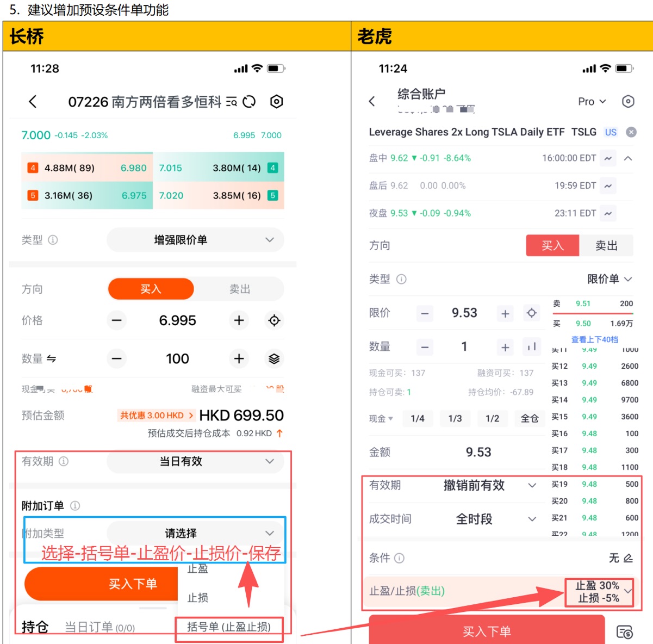
Task: Increase 价格 6.995 with plus button
Action: pos(239,320)
